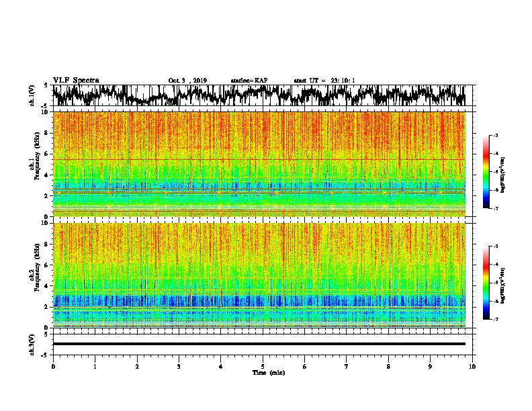
Task: Click the '3' tick on the time axis
Action: pos(179,367)
